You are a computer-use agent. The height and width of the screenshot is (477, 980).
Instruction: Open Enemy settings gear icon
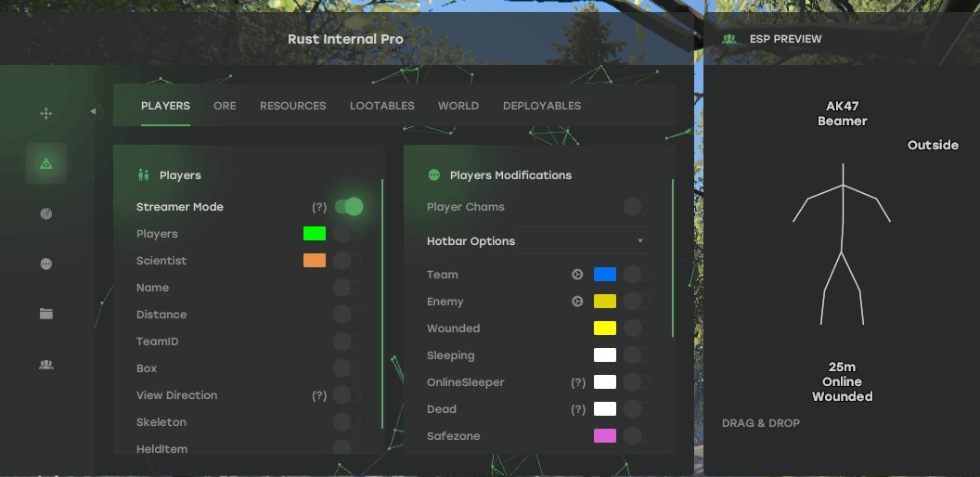576,302
